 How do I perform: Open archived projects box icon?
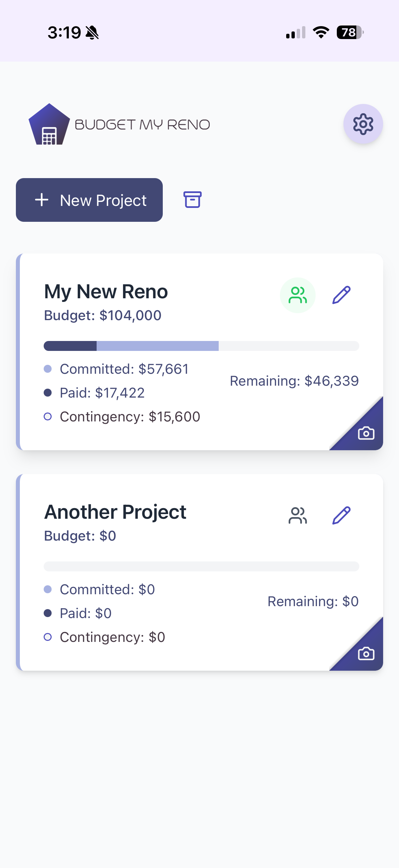(192, 200)
